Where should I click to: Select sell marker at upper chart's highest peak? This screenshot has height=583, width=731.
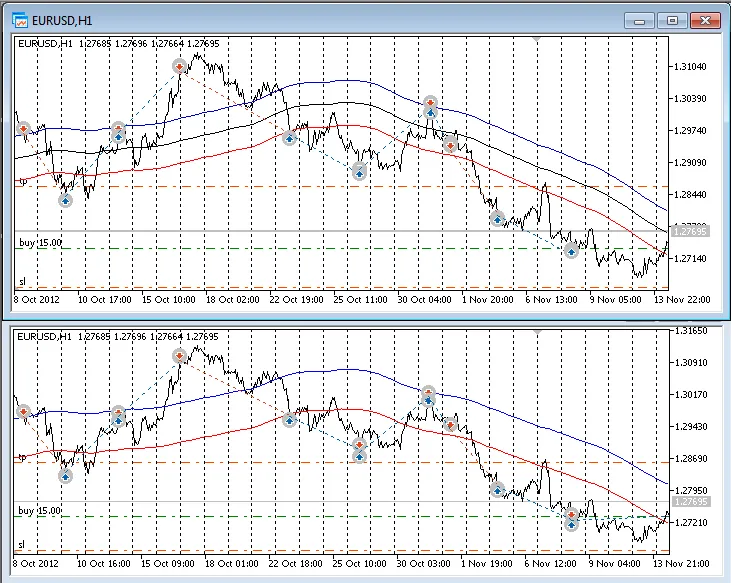click(179, 66)
